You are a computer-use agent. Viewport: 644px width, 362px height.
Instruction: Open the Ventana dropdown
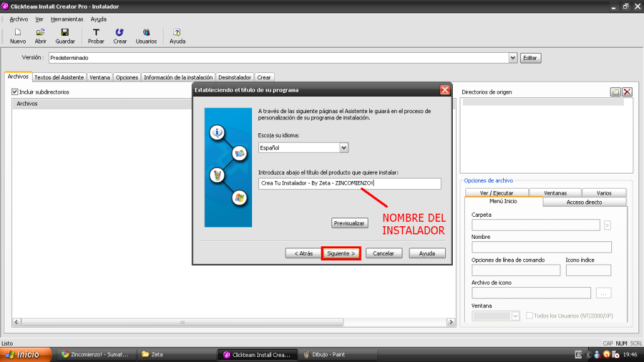[515, 316]
